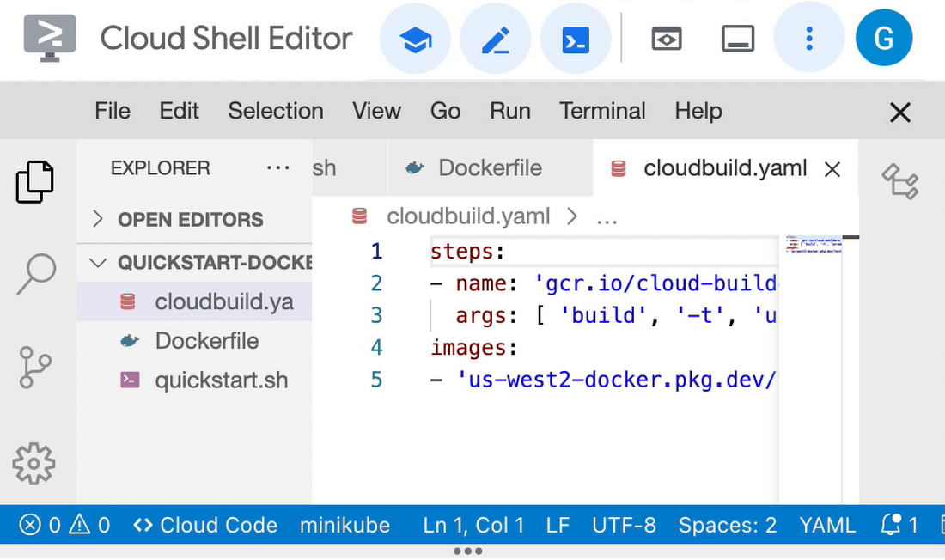Open the Cloud Code panel icon on the right

(x=900, y=181)
